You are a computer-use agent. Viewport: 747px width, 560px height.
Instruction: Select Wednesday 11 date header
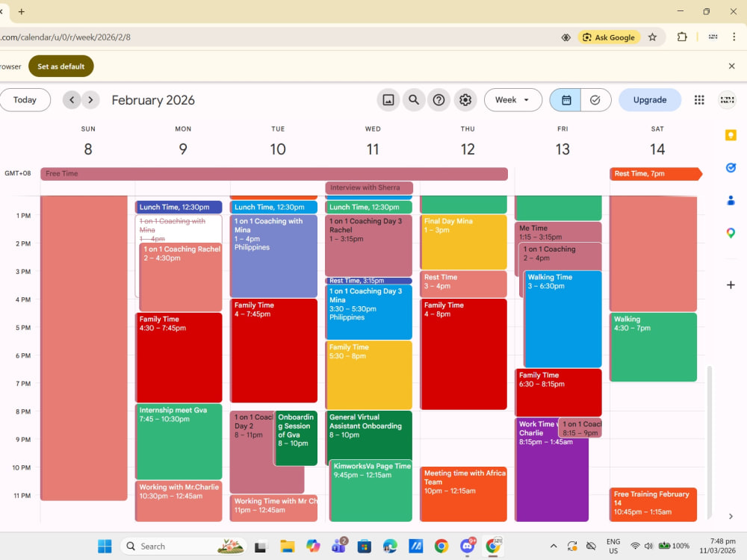[373, 149]
